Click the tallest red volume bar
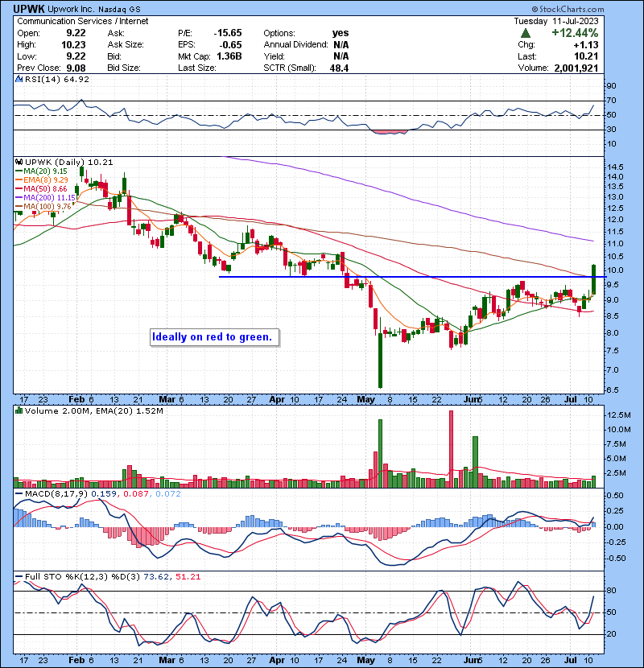 (x=451, y=449)
